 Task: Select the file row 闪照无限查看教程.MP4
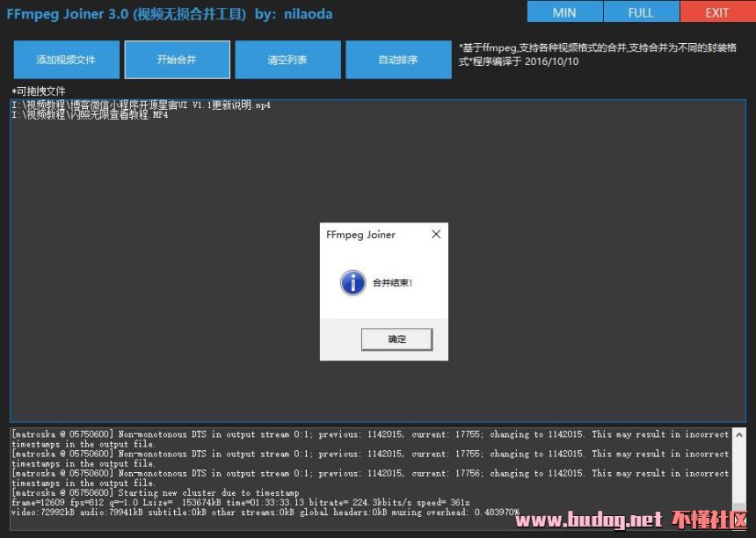pyautogui.click(x=90, y=115)
